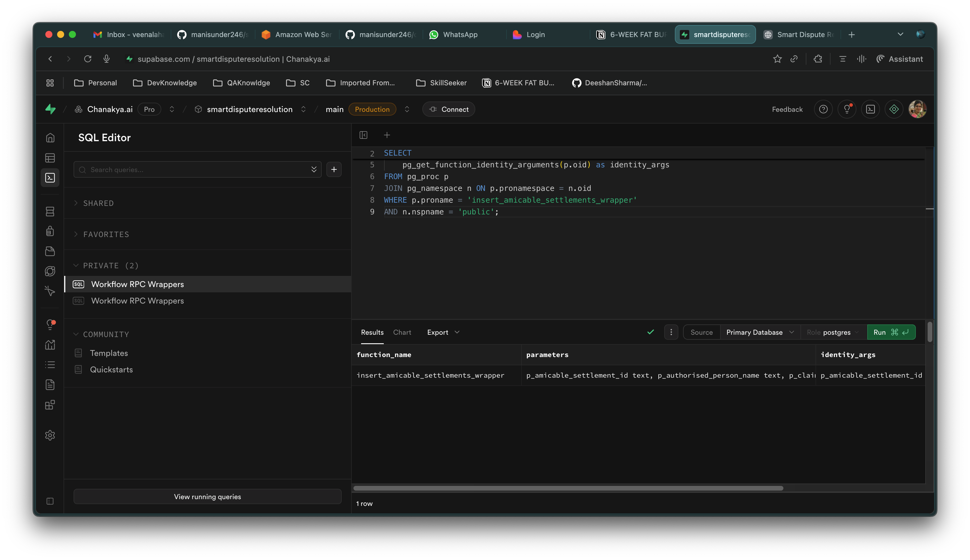Viewport: 970px width, 560px height.
Task: Open the Storage section icon
Action: 50,251
